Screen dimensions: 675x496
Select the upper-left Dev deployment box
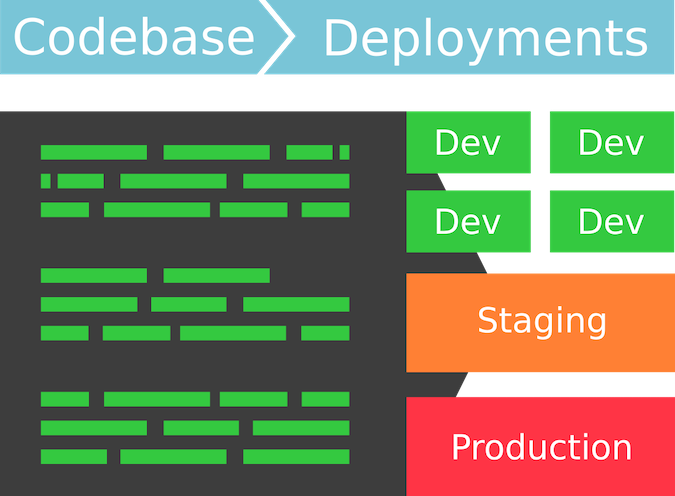coord(467,142)
